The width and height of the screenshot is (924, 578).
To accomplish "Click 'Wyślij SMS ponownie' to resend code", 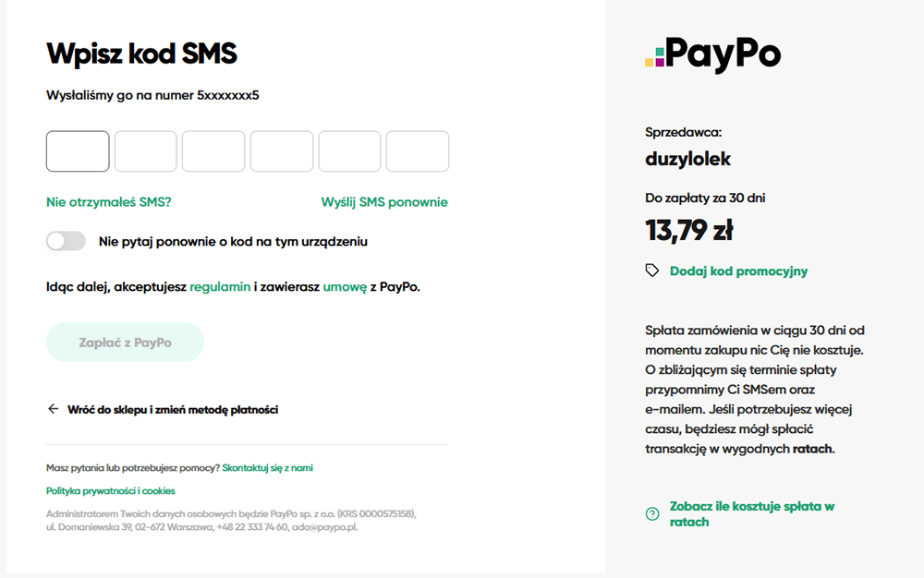I will (x=384, y=202).
